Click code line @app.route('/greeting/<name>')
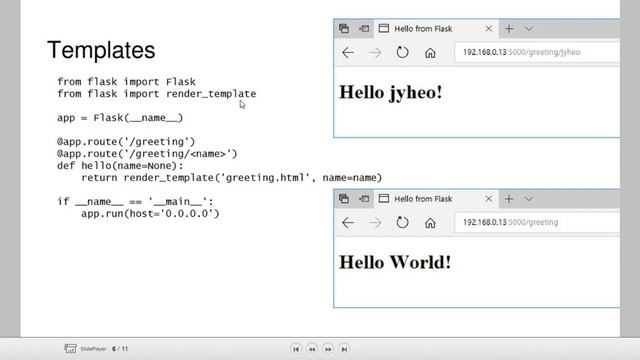Viewport: 640px width, 360px height. tap(147, 154)
